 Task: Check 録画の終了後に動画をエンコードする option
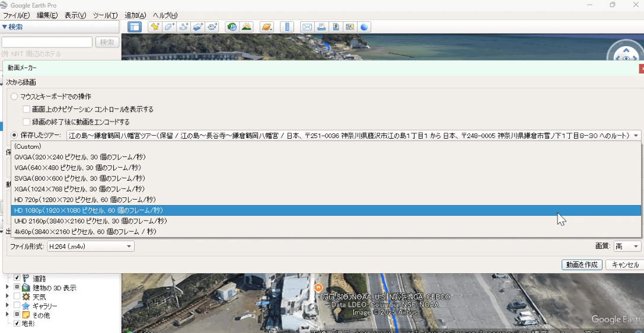point(27,122)
